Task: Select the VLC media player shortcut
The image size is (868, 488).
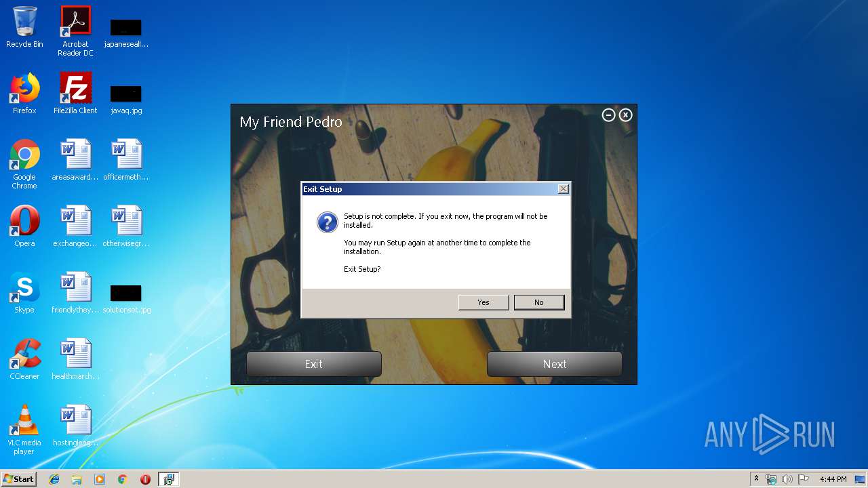Action: pos(24,430)
